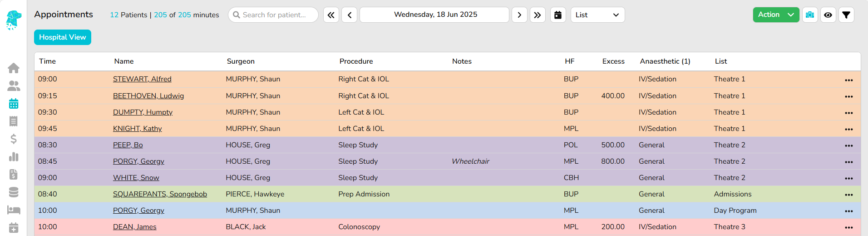This screenshot has width=868, height=236.
Task: Go to next day arrow
Action: pyautogui.click(x=519, y=15)
